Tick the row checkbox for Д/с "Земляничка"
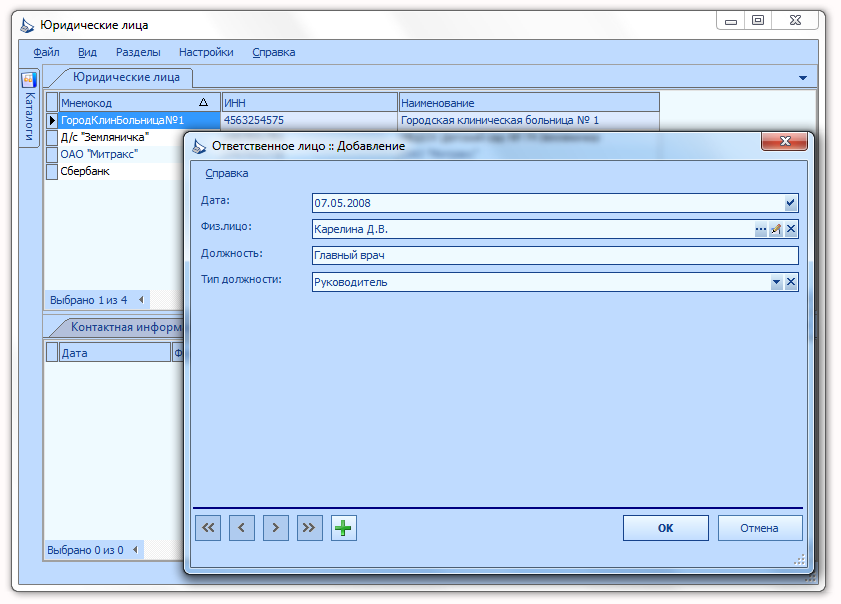 point(52,138)
